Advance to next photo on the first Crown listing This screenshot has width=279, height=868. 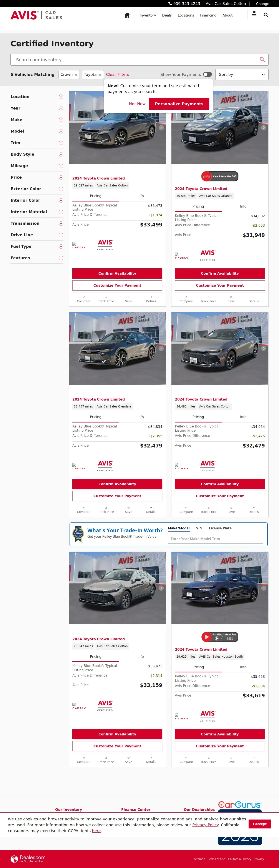161,128
